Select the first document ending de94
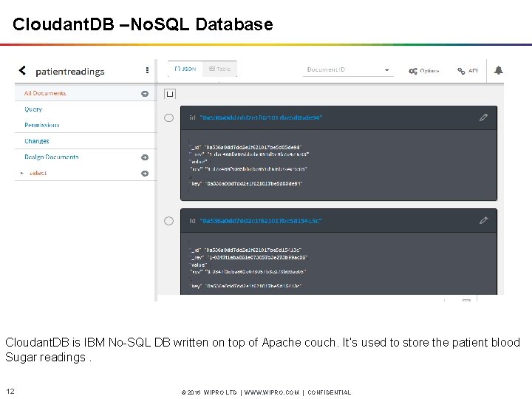 168,117
